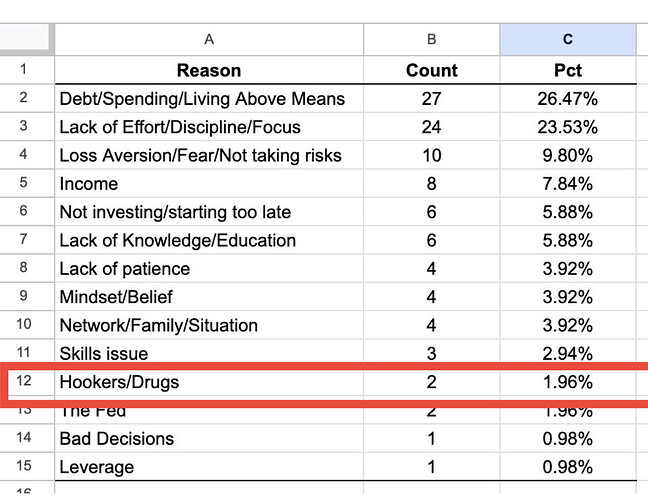The height and width of the screenshot is (500, 648).
Task: Select the Leverage cell
Action: [209, 467]
